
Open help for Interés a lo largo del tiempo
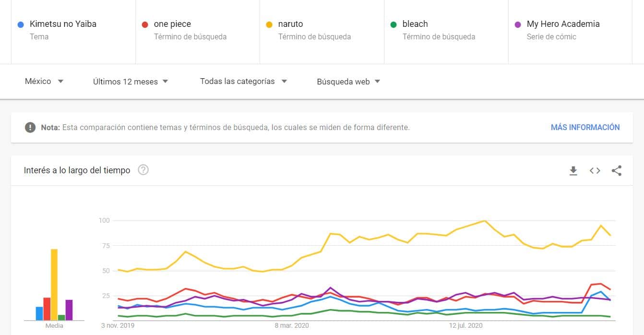(x=143, y=170)
